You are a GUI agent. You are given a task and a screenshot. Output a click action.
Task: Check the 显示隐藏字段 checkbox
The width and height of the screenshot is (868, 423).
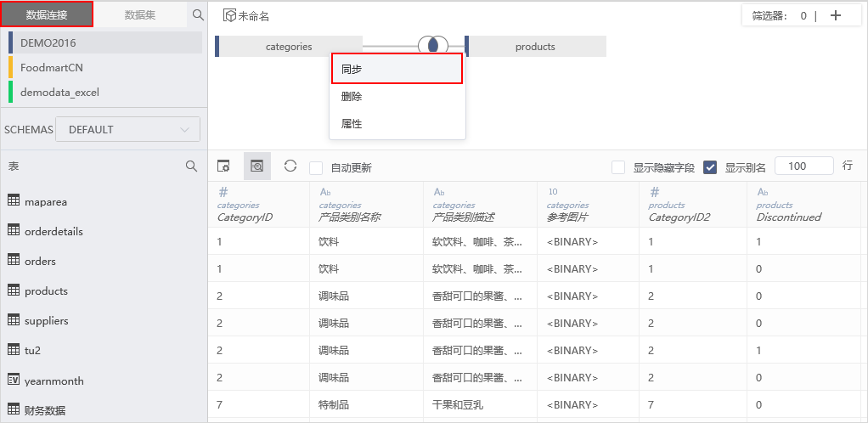tap(618, 167)
